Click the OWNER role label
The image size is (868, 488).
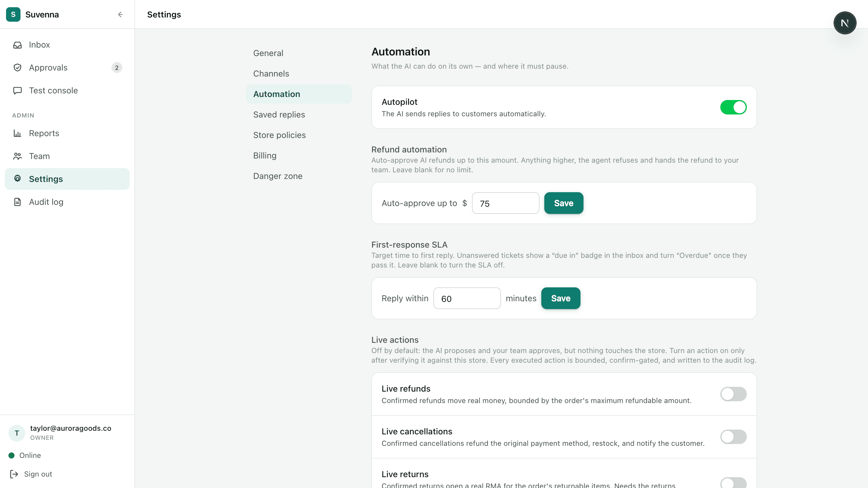tap(42, 438)
